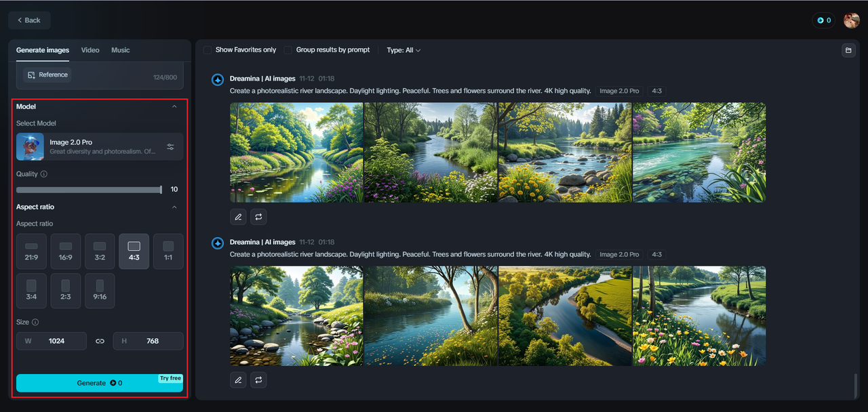Click regenerate icon under first result
Viewport: 868px width, 412px height.
click(258, 217)
